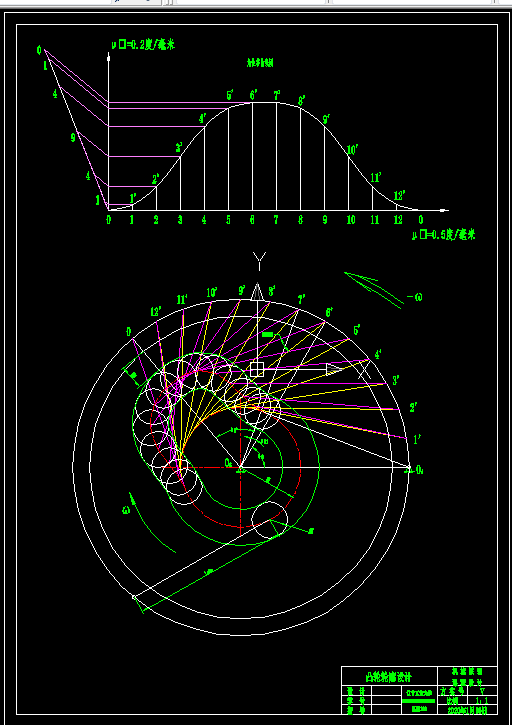Click the 11' label on the displacement curve

tap(376, 178)
